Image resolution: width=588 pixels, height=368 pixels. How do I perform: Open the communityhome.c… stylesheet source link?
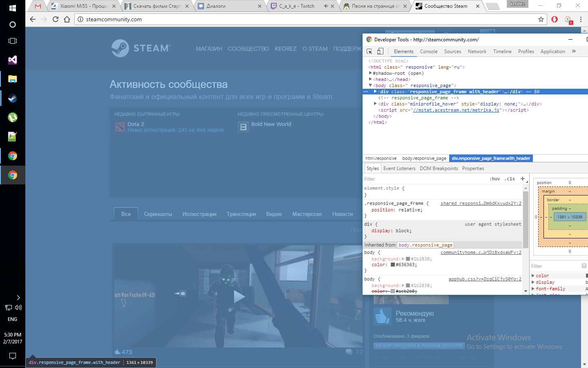click(481, 252)
